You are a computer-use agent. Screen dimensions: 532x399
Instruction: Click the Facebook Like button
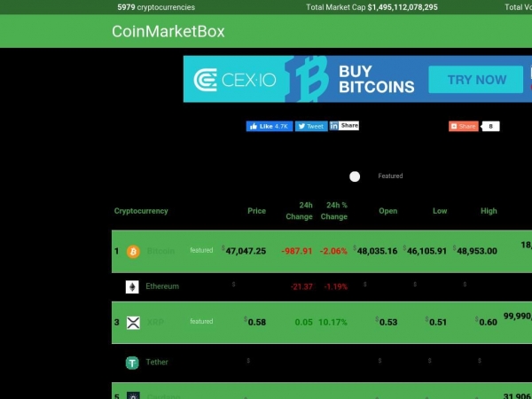[x=270, y=126]
